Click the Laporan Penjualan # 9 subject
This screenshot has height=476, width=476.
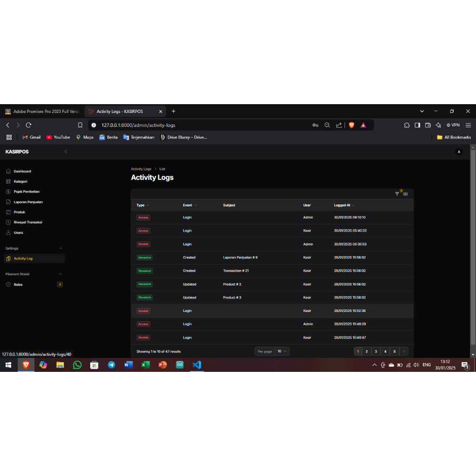[x=240, y=258]
